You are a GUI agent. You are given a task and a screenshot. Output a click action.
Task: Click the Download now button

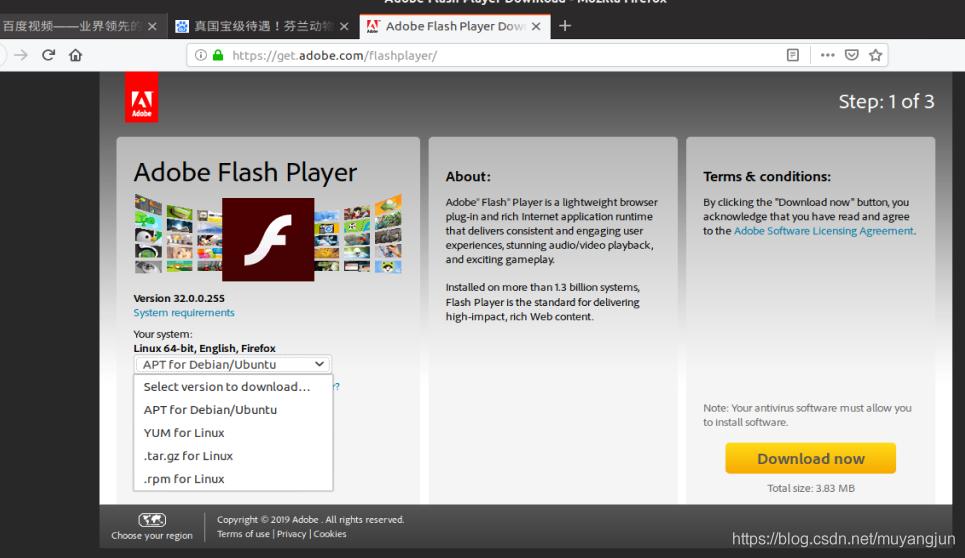[811, 458]
